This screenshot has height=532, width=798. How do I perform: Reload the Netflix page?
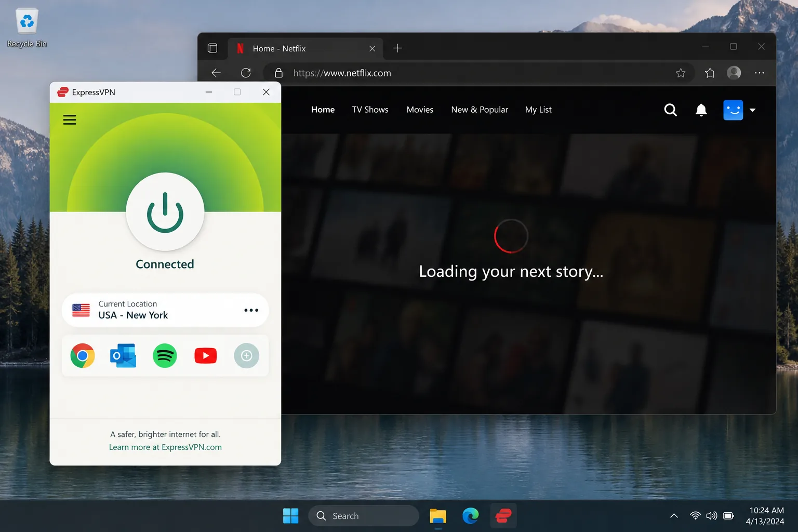tap(246, 73)
